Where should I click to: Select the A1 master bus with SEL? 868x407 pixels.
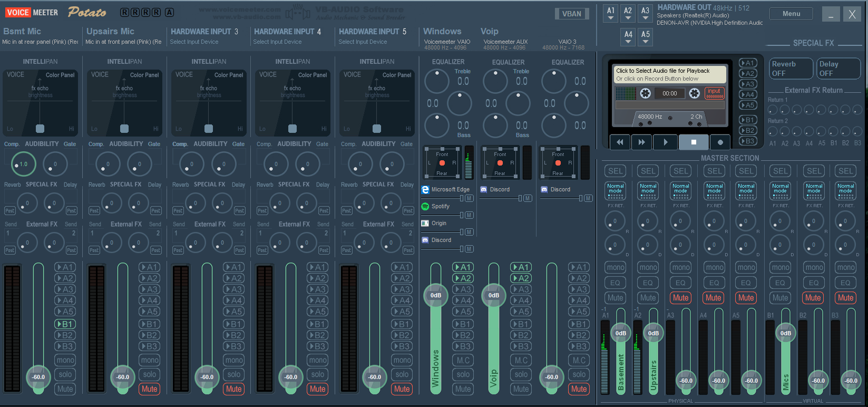coord(615,171)
